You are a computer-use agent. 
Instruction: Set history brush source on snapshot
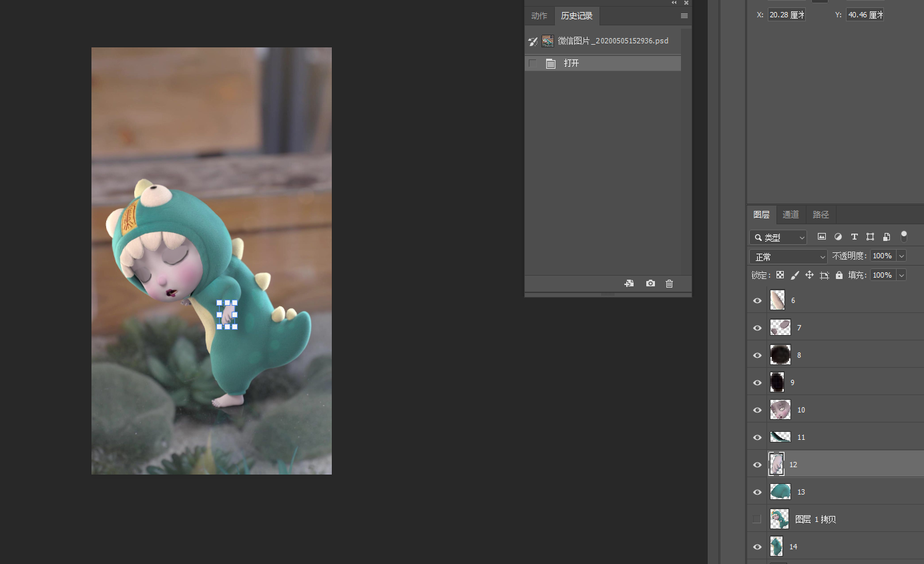pos(533,41)
